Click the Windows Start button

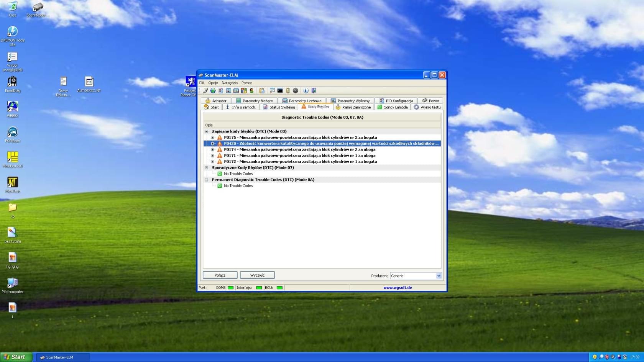pyautogui.click(x=16, y=357)
